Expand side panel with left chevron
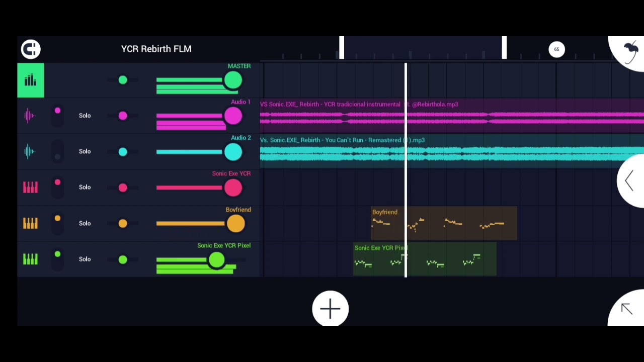This screenshot has width=644, height=362. [630, 180]
